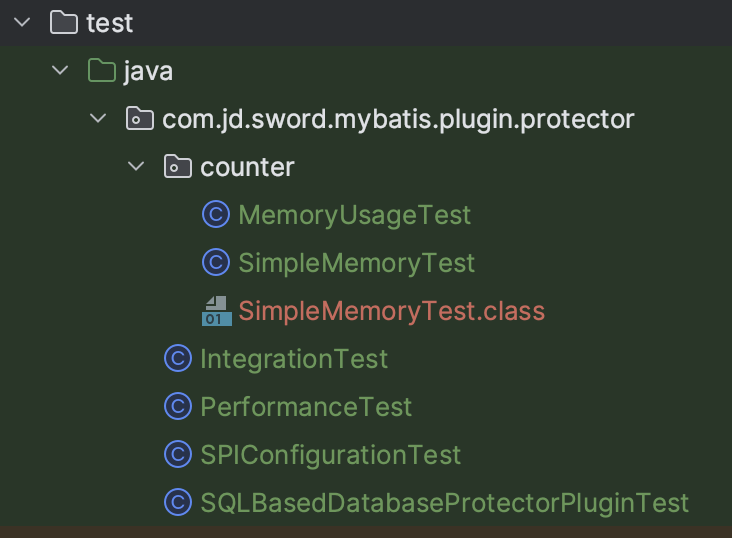Collapse the counter package chevron
Screen dimensions: 732x538
(x=137, y=167)
